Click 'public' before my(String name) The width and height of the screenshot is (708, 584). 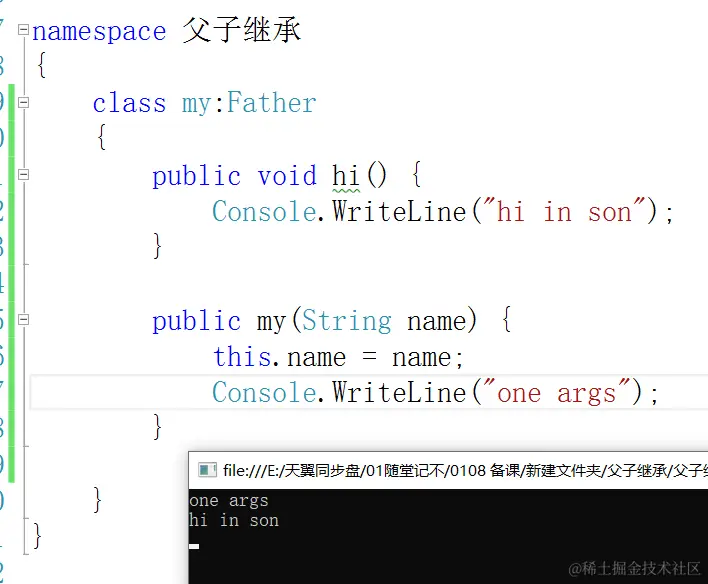tap(196, 322)
